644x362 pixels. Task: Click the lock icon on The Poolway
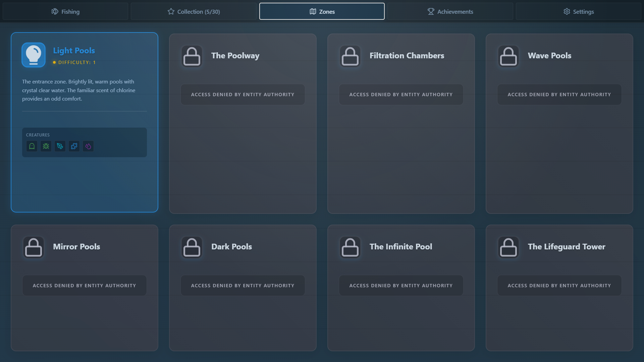[192, 56]
